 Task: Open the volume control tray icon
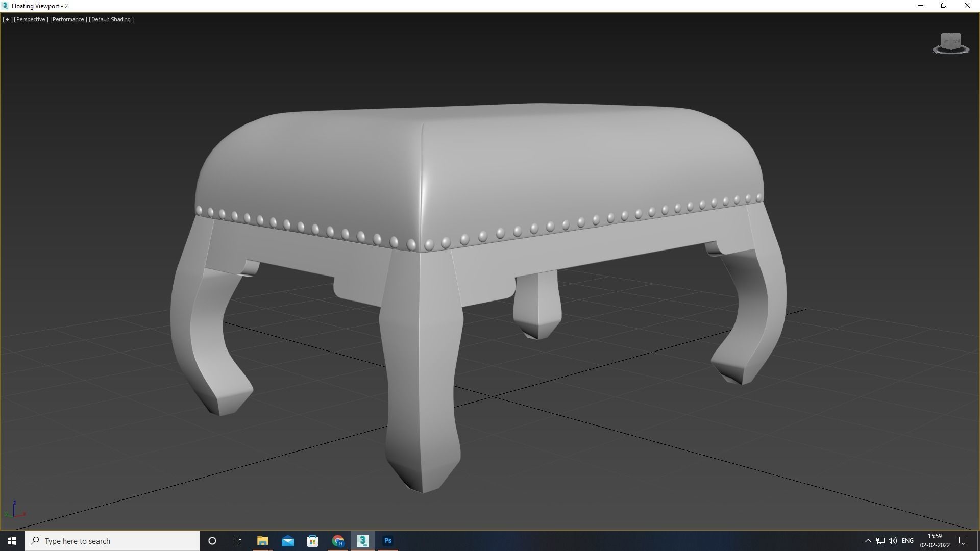coord(893,541)
